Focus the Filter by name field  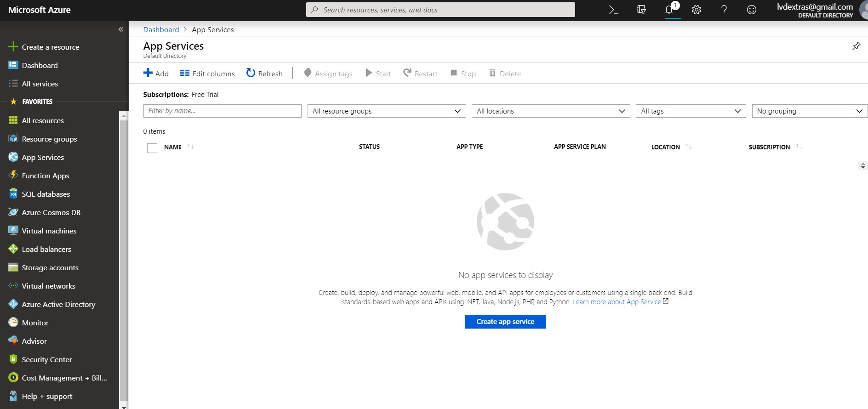(222, 111)
